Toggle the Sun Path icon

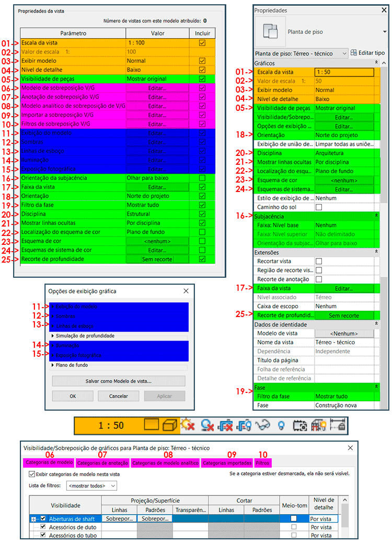pos(187,425)
